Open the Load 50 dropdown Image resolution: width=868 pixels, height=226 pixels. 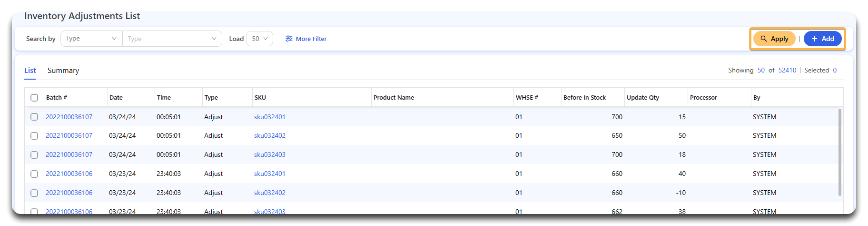point(259,39)
